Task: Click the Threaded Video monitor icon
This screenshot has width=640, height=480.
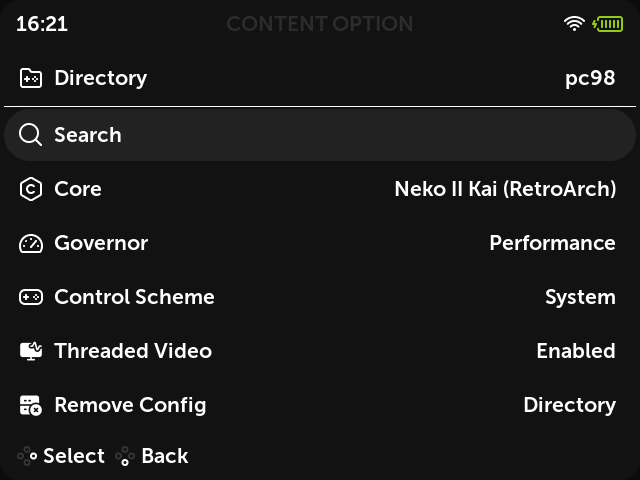Action: [x=31, y=351]
